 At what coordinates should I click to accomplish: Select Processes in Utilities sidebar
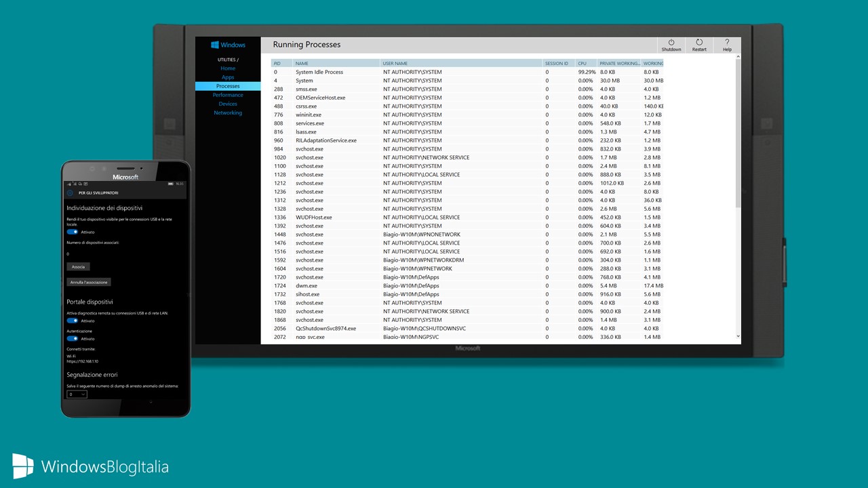tap(228, 86)
